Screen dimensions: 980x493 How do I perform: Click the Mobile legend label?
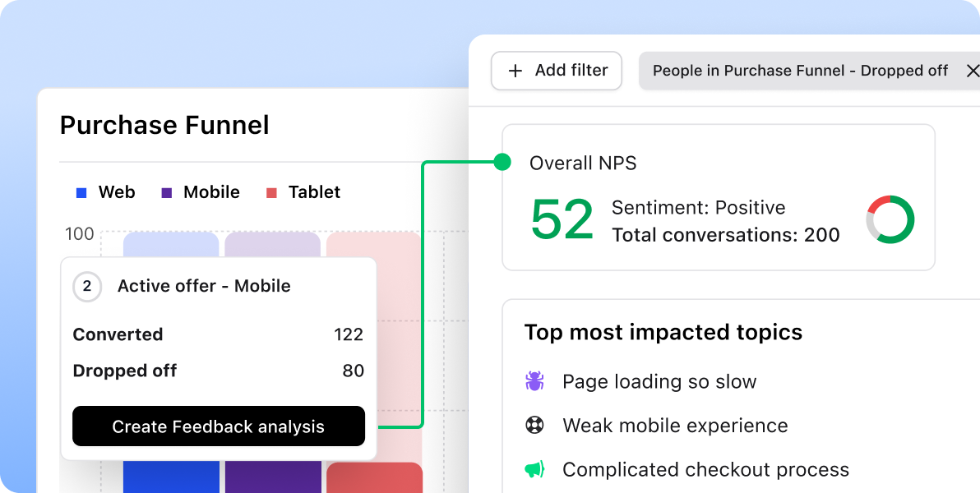(211, 192)
